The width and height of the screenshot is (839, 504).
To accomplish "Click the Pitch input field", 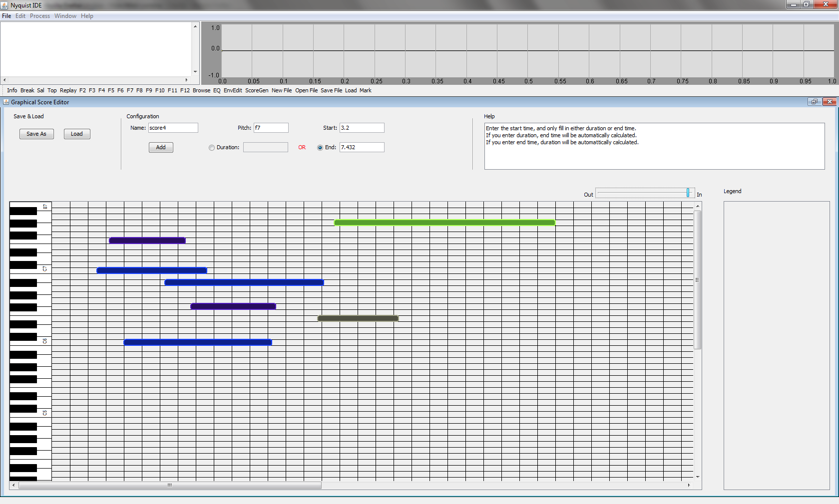I will (271, 128).
